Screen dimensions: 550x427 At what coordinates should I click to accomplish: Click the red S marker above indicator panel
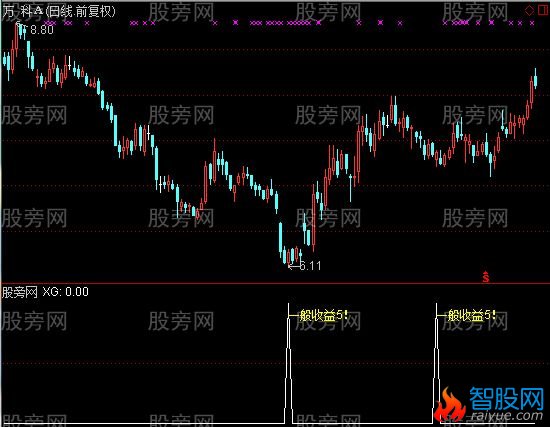pyautogui.click(x=485, y=277)
